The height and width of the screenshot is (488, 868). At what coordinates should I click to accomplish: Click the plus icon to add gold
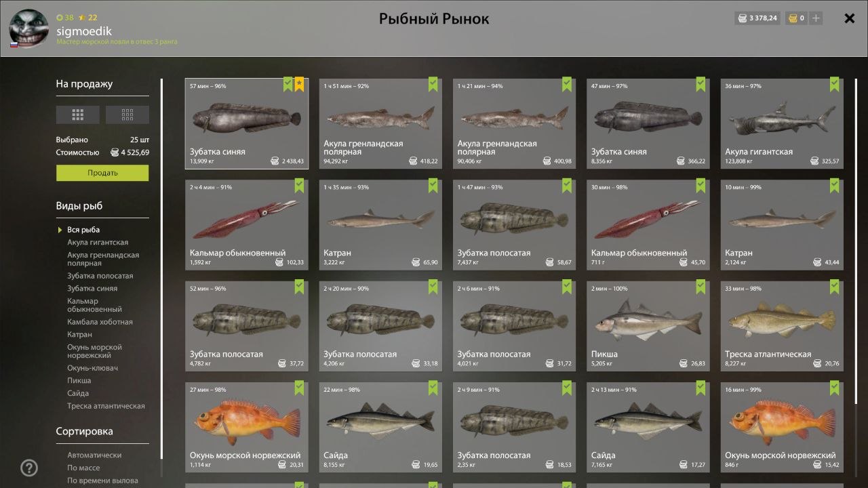816,18
